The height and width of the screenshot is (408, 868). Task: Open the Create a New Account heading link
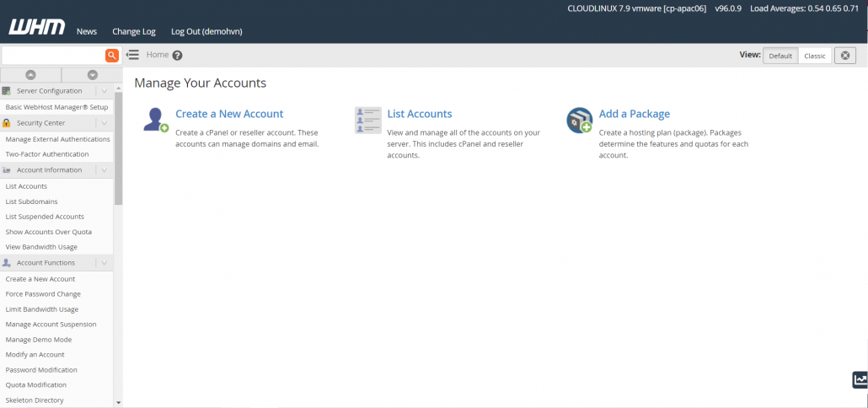click(x=229, y=114)
